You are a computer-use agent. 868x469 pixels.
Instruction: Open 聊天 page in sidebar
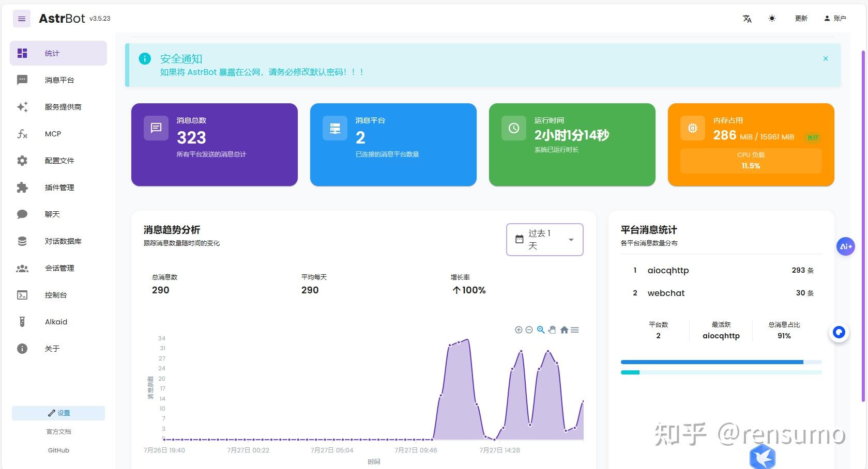click(x=58, y=214)
